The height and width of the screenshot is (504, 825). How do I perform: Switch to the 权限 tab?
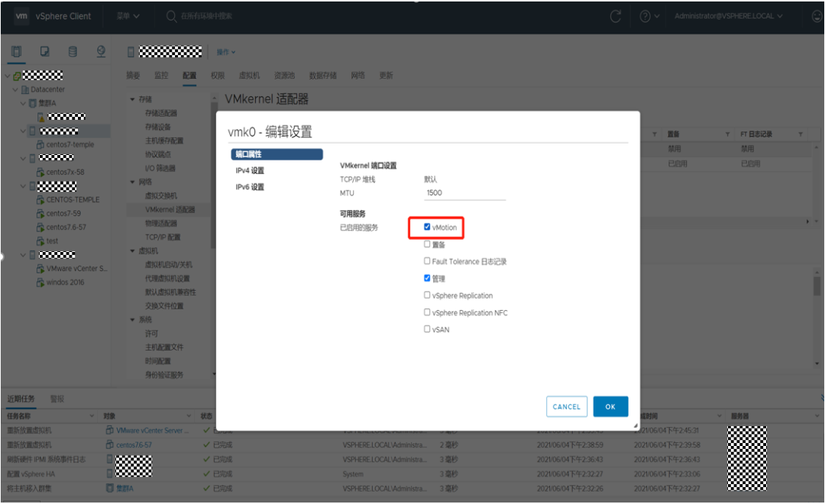[x=218, y=76]
